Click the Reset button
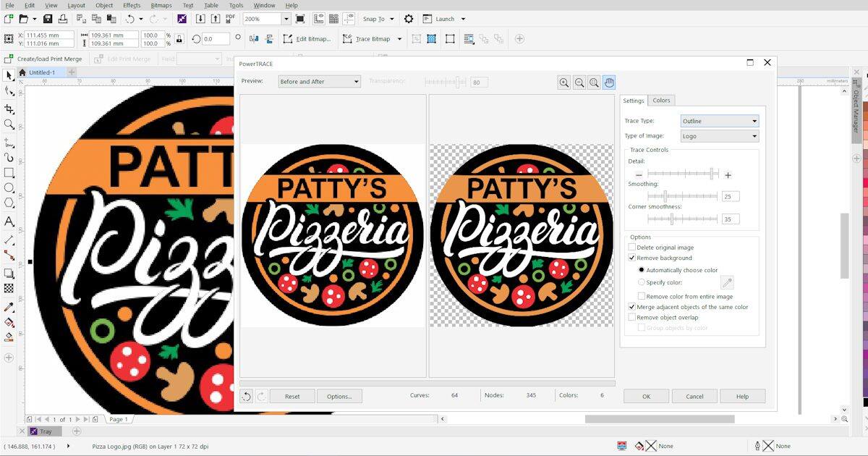 [292, 396]
